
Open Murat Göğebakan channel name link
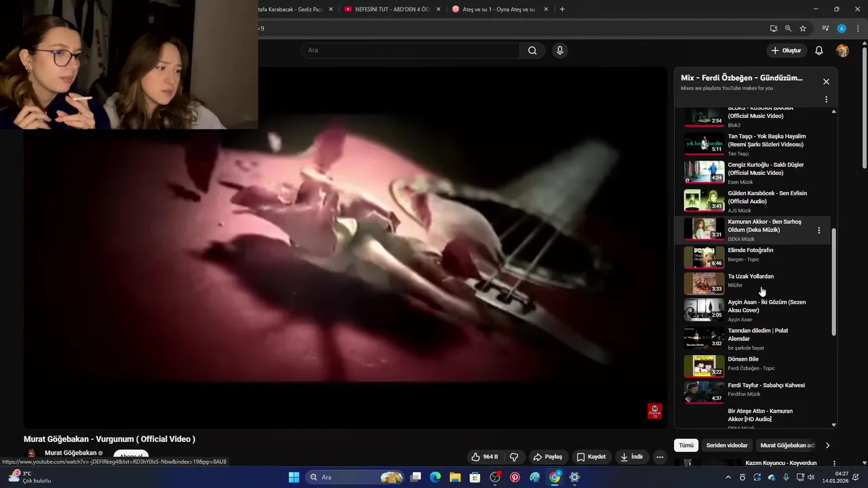pyautogui.click(x=71, y=453)
